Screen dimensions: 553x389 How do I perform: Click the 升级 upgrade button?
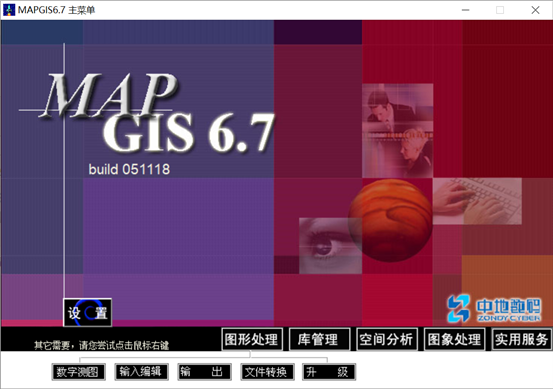[329, 372]
